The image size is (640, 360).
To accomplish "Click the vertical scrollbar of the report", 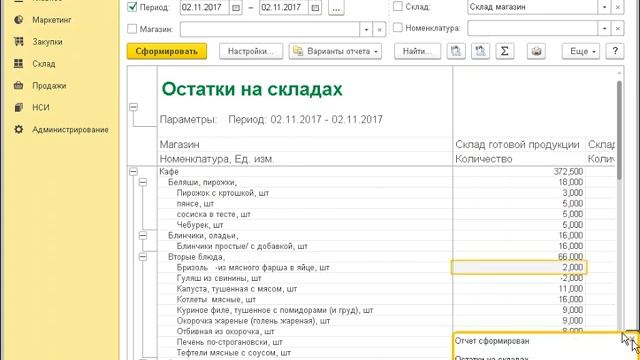I will 619,131.
